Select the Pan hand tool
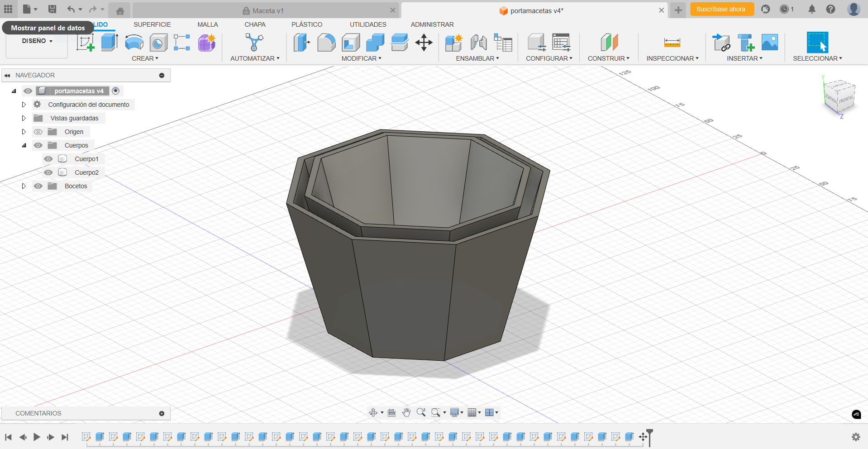This screenshot has height=449, width=868. (x=406, y=412)
